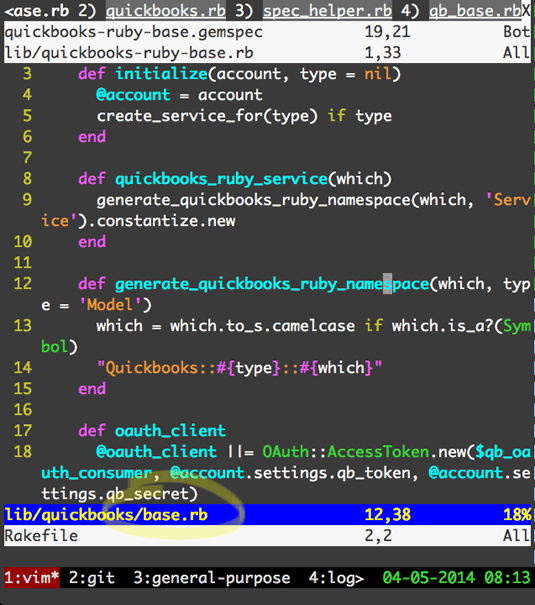Click the 'end' keyword on line 6
535x605 pixels.
[92, 137]
